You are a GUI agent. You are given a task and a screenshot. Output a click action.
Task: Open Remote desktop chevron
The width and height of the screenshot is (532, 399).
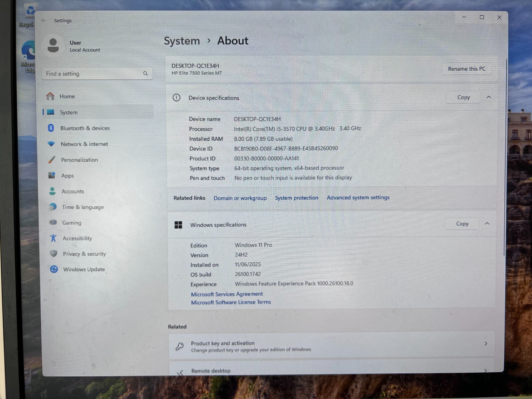tap(485, 371)
